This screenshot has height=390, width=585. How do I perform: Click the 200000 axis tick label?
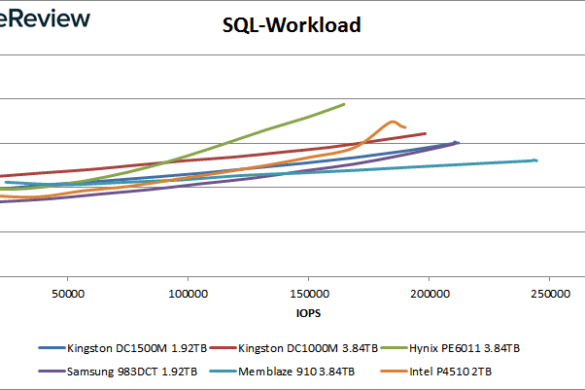pos(430,294)
